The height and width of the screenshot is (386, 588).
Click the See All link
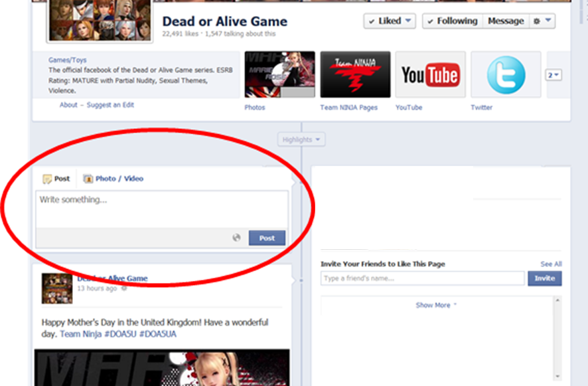[x=551, y=264]
